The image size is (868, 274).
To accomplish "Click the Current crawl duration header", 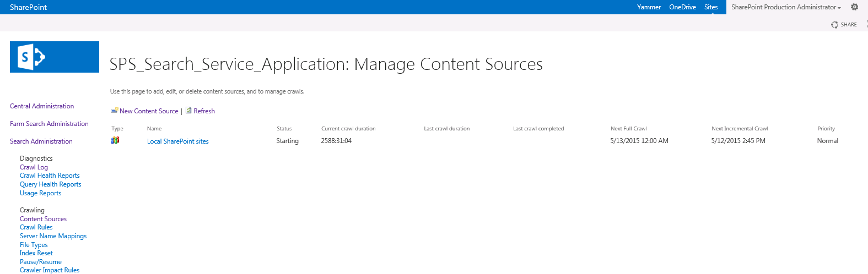I will (348, 129).
